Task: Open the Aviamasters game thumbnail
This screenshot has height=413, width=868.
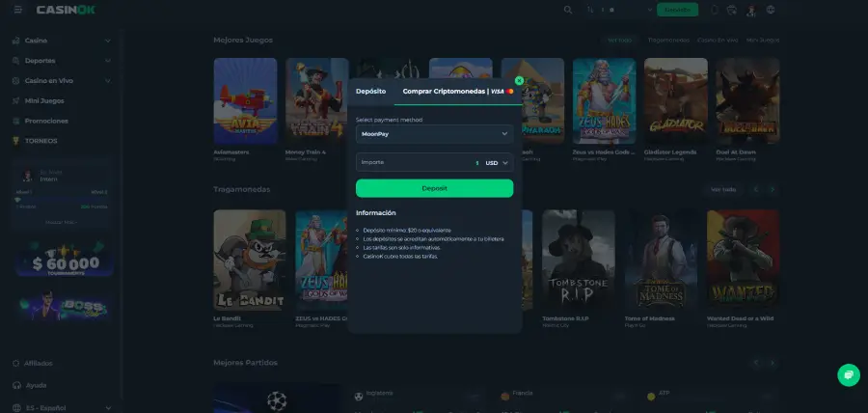Action: 245,100
